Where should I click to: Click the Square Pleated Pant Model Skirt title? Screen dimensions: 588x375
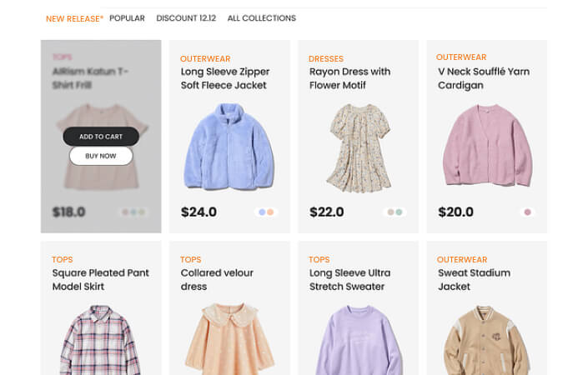pyautogui.click(x=100, y=279)
